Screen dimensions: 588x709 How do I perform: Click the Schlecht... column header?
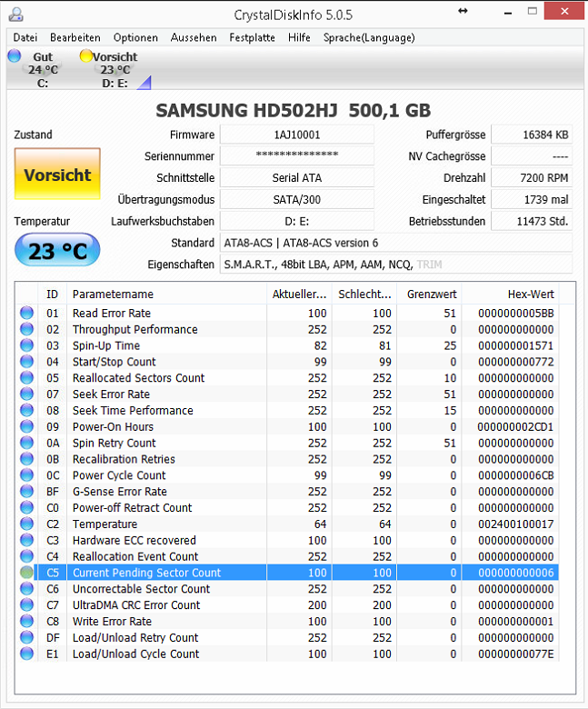[364, 295]
